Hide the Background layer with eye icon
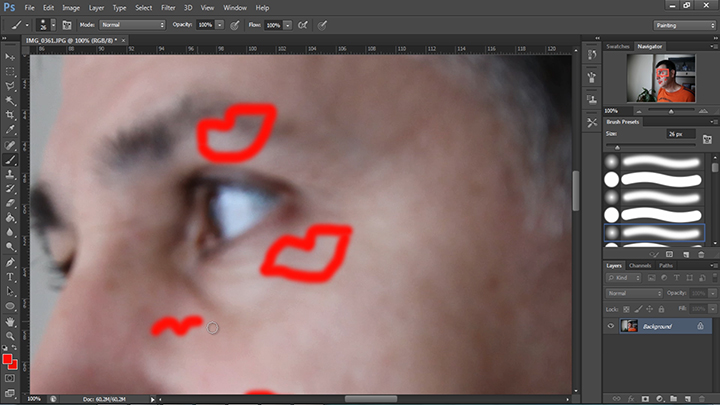Screen dimensions: 720x405 tap(611, 326)
